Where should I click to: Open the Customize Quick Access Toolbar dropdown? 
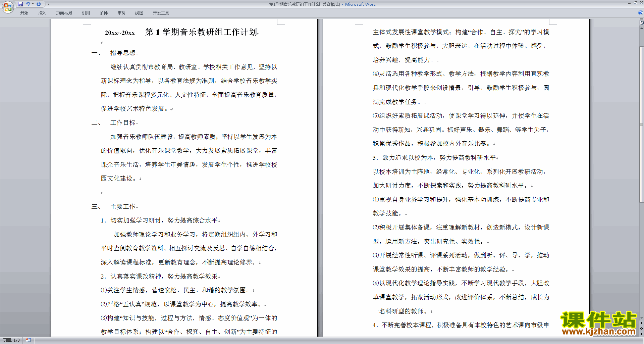[48, 4]
